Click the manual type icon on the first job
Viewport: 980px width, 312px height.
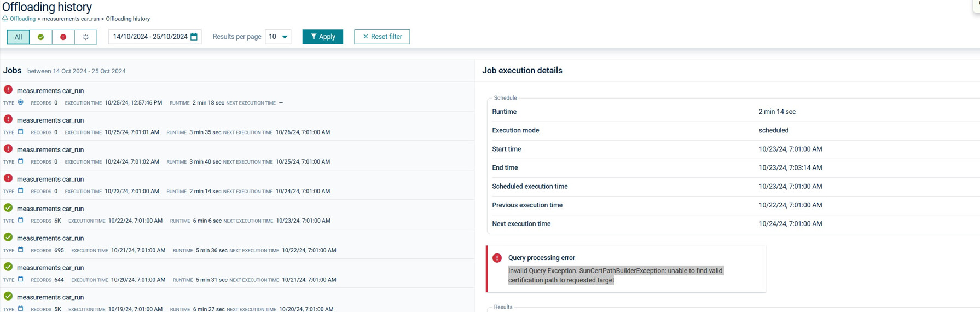point(21,102)
